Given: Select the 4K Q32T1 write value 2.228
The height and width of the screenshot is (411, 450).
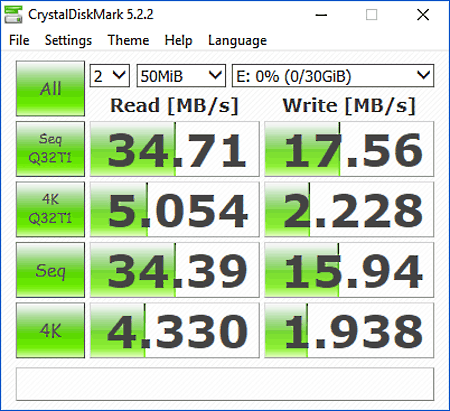Looking at the screenshot, I should point(349,209).
